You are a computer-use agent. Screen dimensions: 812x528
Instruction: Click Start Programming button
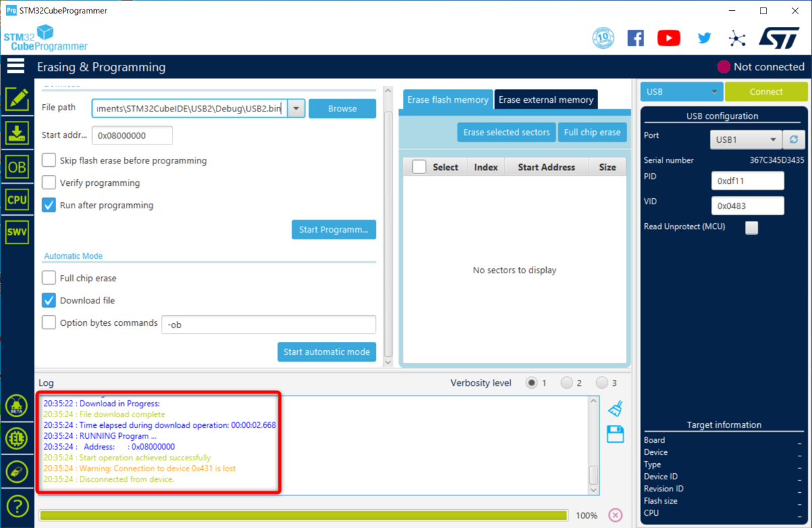point(334,229)
